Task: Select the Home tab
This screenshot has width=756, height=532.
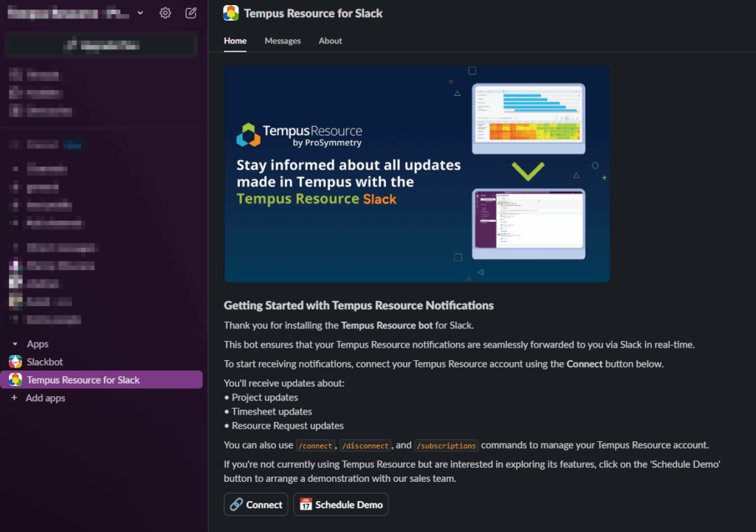Action: click(x=235, y=41)
